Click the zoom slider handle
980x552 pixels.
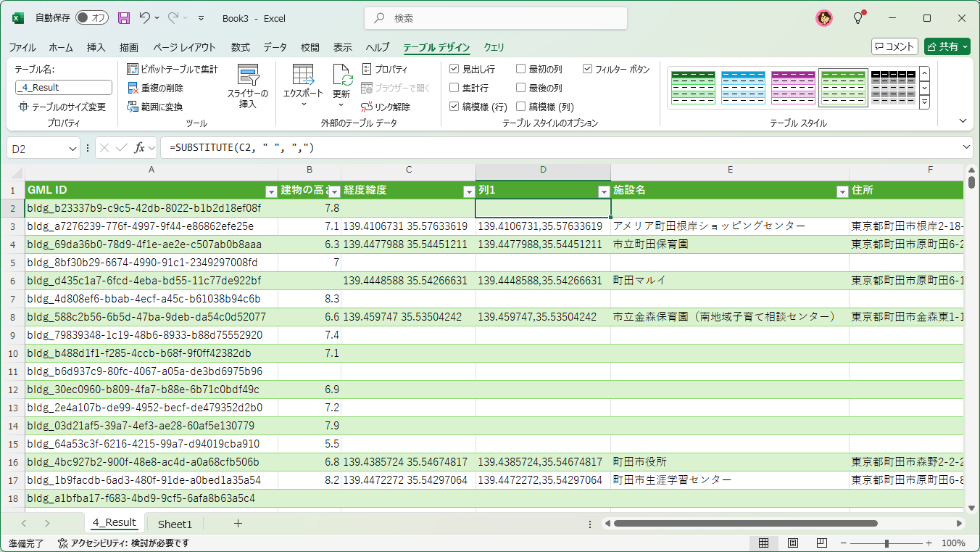click(x=886, y=543)
